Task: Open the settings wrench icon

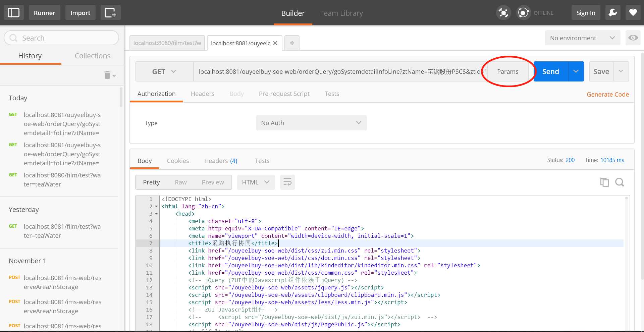Action: [x=613, y=13]
